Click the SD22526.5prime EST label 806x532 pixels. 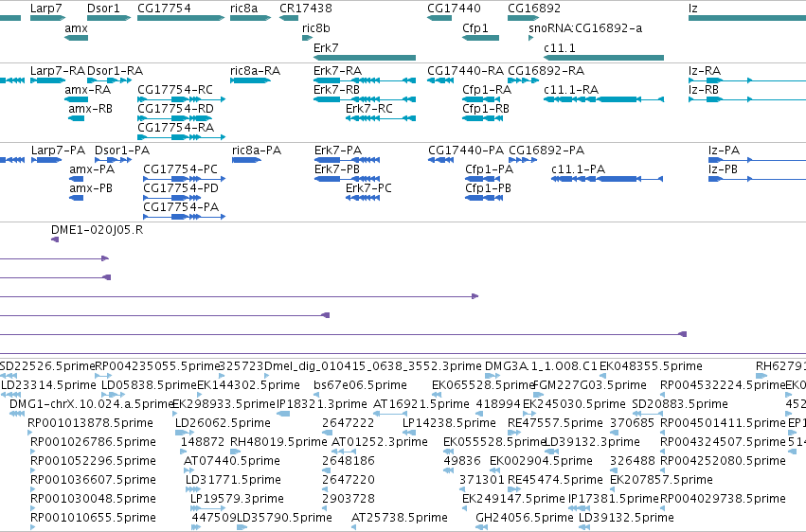[47, 365]
